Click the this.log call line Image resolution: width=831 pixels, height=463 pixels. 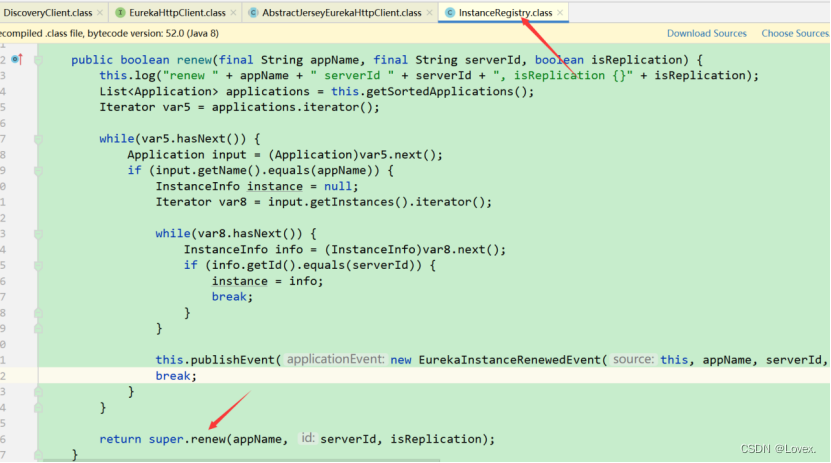coord(429,76)
